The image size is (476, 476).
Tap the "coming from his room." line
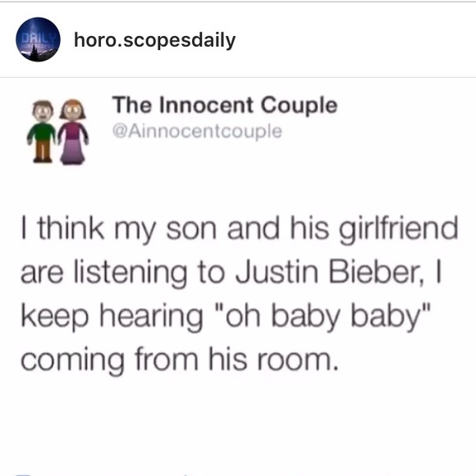click(180, 360)
